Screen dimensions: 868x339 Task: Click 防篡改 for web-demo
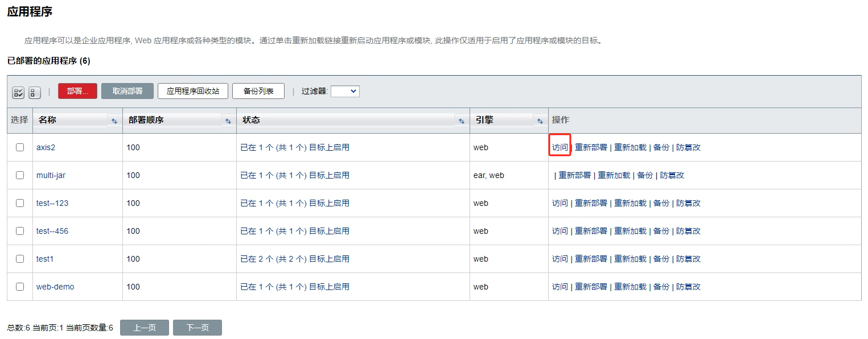click(688, 287)
